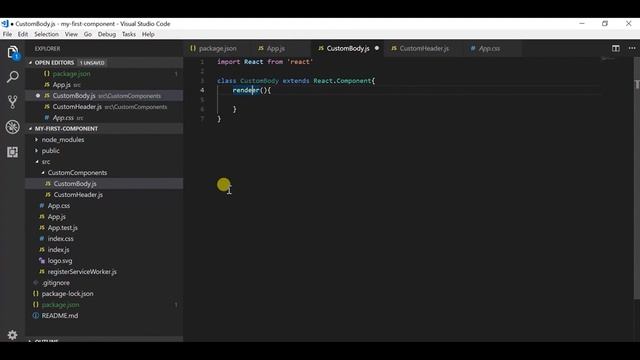This screenshot has width=640, height=360.
Task: Click the VS Code logo in title bar
Action: tap(5, 24)
